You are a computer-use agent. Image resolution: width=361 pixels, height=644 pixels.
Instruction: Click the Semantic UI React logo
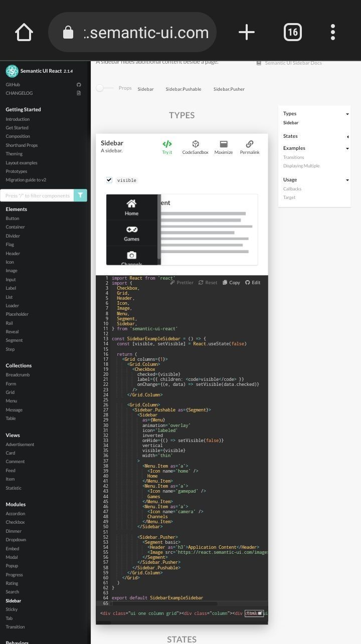pos(12,71)
